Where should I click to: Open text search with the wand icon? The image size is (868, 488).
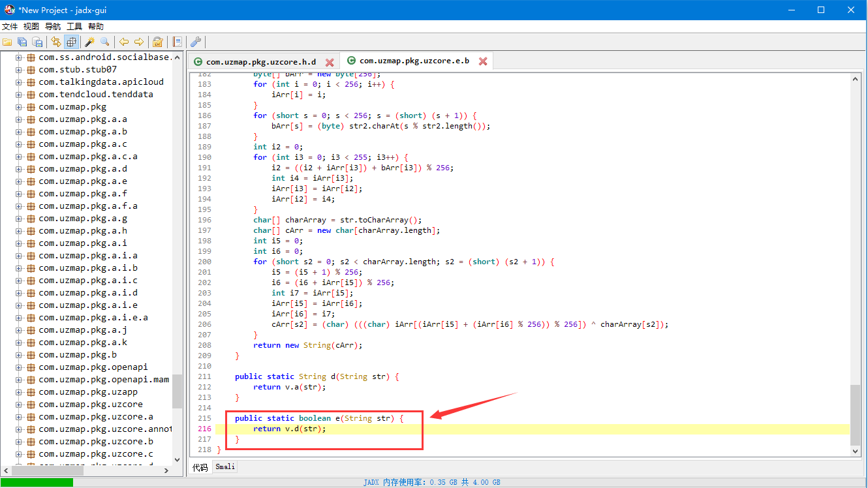[x=89, y=42]
